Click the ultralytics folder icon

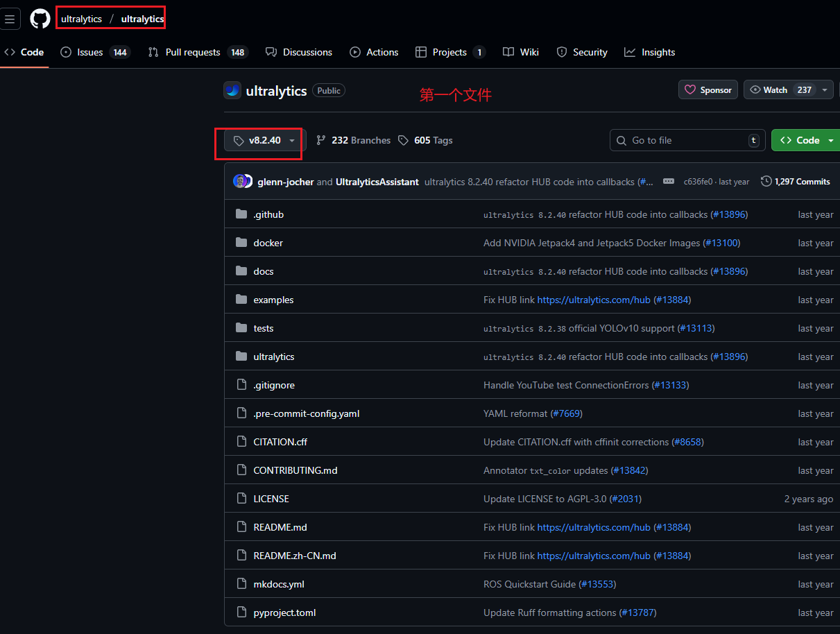(x=241, y=357)
